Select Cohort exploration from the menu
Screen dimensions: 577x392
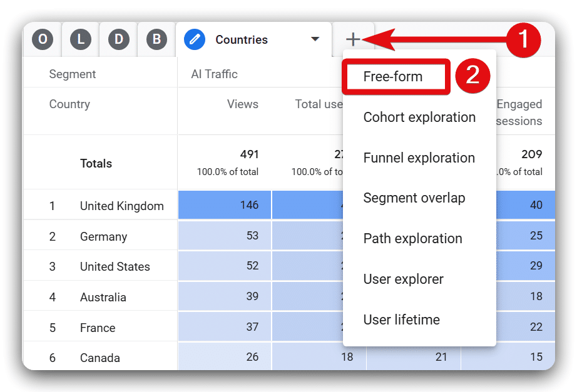[x=419, y=117]
